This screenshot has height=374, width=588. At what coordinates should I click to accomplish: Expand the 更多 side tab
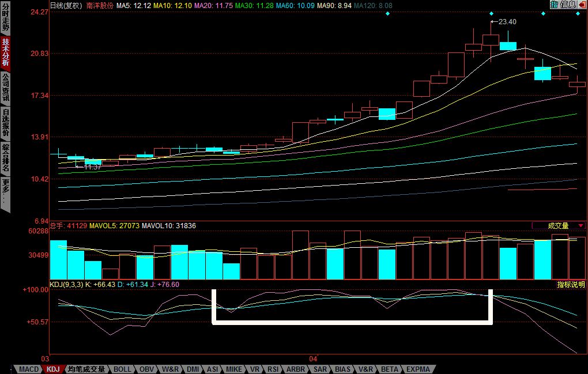pyautogui.click(x=5, y=192)
